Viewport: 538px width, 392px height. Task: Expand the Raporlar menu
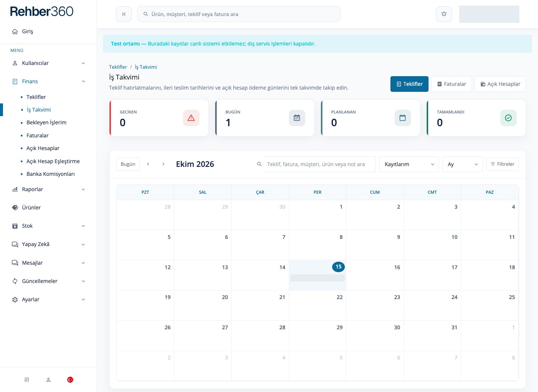click(x=49, y=189)
